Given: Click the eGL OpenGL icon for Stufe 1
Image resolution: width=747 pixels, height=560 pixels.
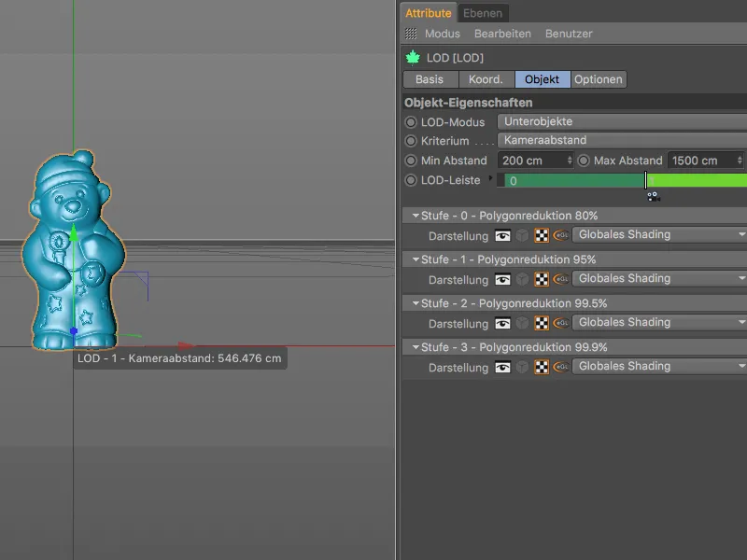Looking at the screenshot, I should [x=561, y=279].
